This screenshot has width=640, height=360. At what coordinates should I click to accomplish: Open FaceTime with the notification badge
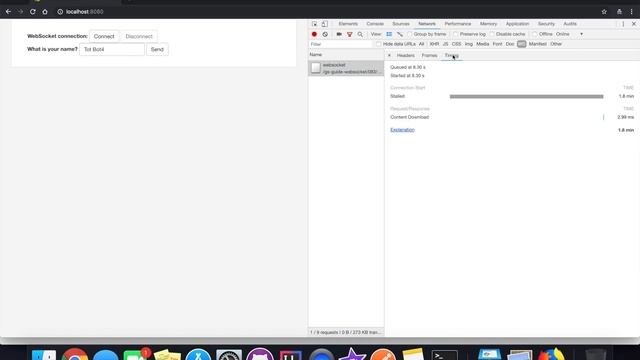136,354
